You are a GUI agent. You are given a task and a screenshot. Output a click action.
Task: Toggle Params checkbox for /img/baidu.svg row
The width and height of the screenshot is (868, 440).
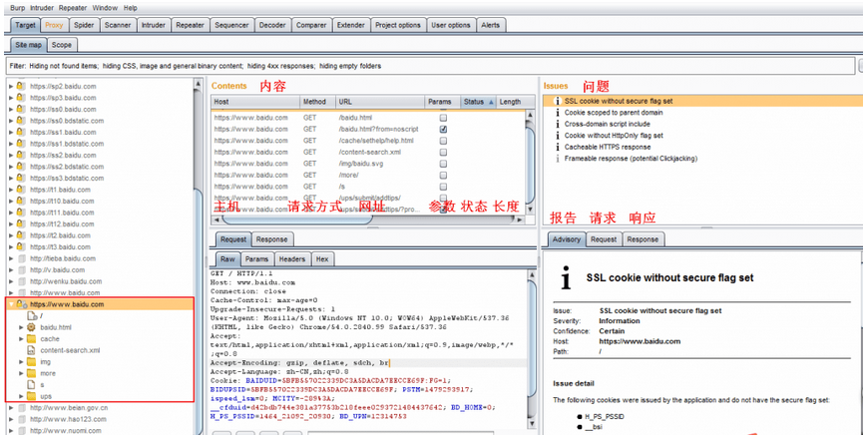pos(443,164)
